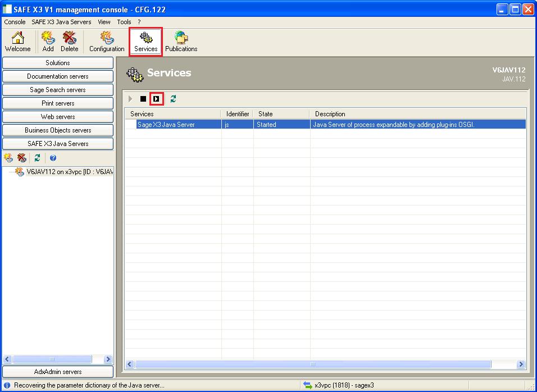Click the small add-server icon above the server tree
Screen dimensions: 537x392
tap(8, 158)
